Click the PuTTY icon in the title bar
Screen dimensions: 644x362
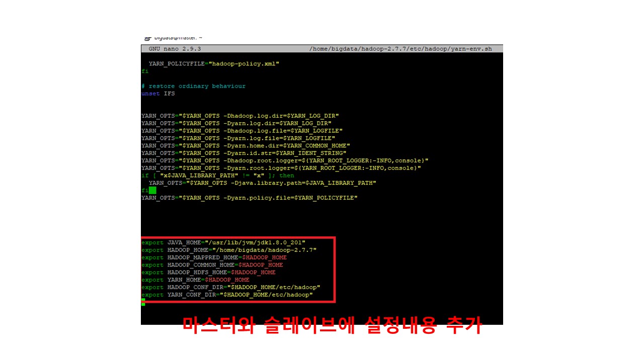coord(147,38)
